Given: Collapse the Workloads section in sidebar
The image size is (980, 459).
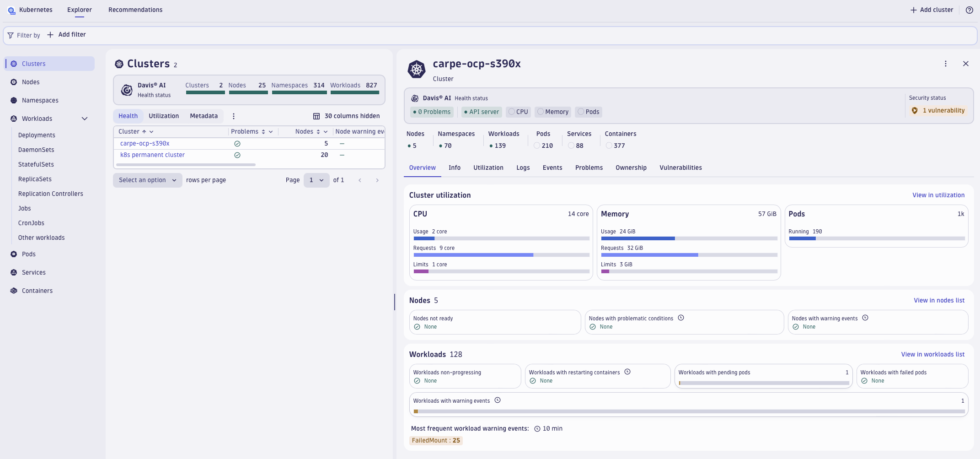Looking at the screenshot, I should 84,119.
